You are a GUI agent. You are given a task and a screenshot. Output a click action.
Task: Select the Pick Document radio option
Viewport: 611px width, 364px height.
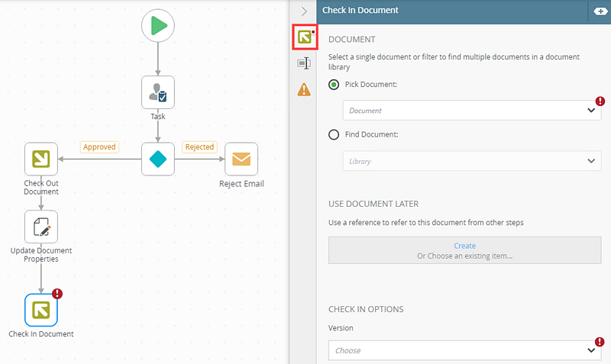click(x=334, y=85)
